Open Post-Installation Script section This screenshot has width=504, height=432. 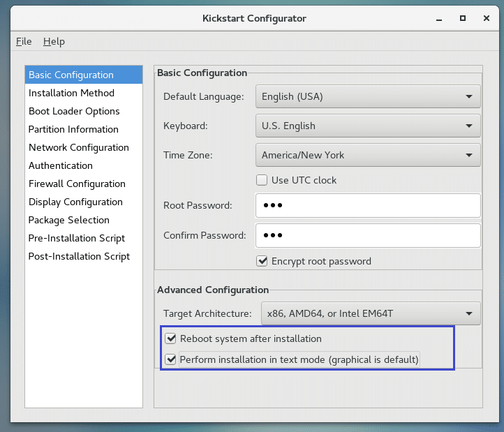(79, 256)
